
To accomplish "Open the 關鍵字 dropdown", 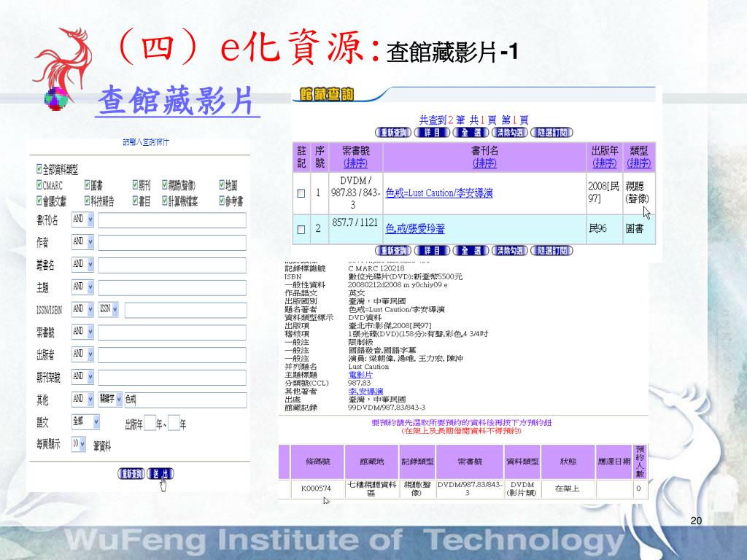I will tap(111, 399).
